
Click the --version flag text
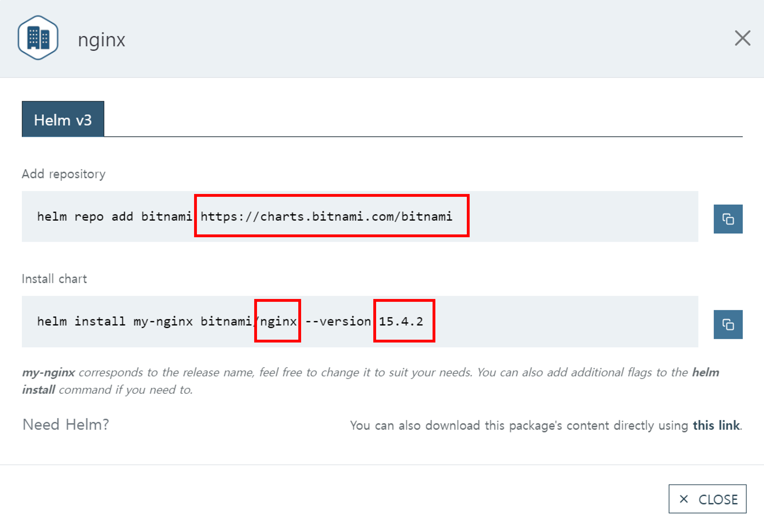(338, 321)
